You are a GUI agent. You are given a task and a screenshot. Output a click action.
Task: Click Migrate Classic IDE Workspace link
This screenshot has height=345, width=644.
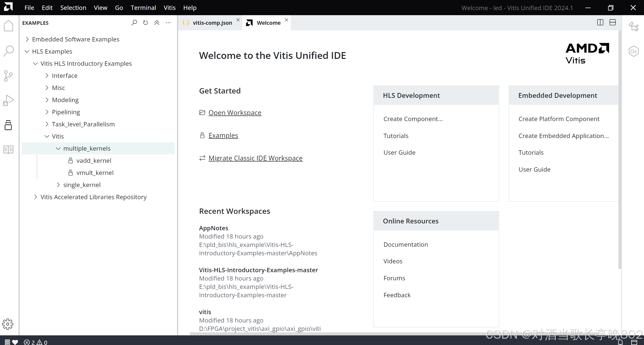click(x=255, y=158)
